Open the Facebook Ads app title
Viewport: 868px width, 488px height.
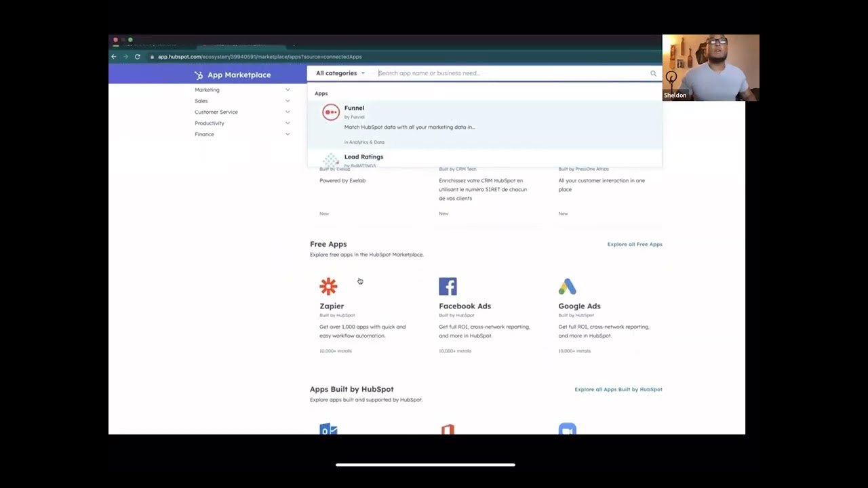(465, 306)
